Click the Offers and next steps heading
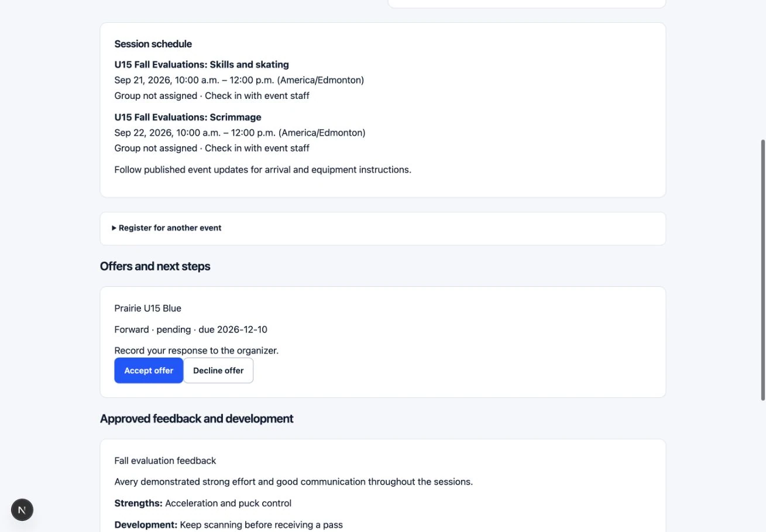 pyautogui.click(x=155, y=266)
